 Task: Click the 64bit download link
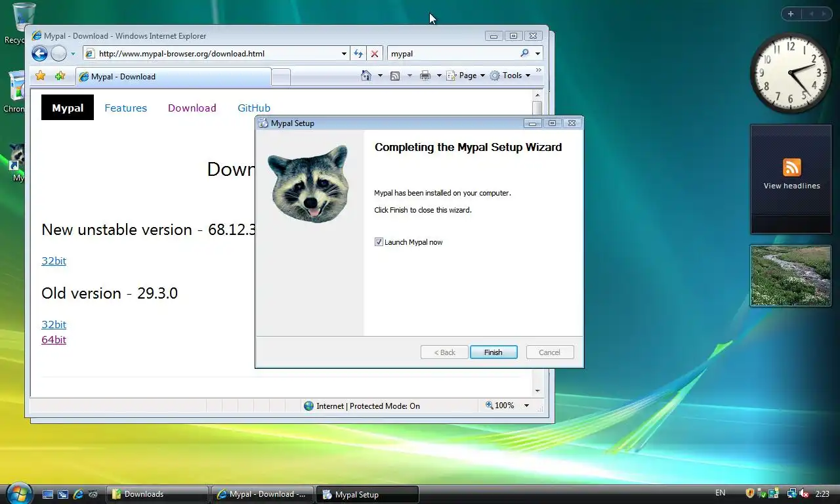[x=54, y=339]
